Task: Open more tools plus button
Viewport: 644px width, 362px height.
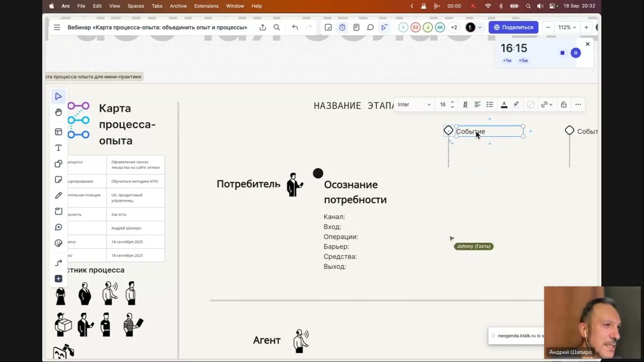Action: click(x=58, y=279)
